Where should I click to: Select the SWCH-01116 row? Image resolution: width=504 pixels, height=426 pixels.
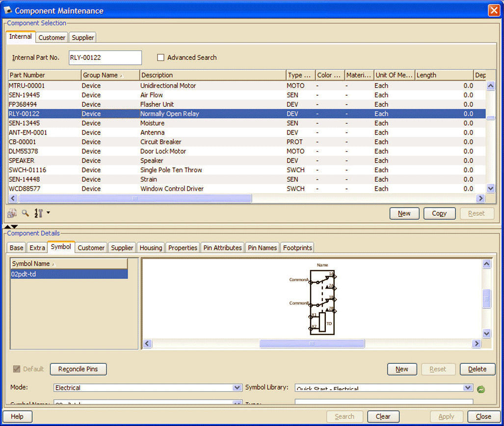(247, 170)
